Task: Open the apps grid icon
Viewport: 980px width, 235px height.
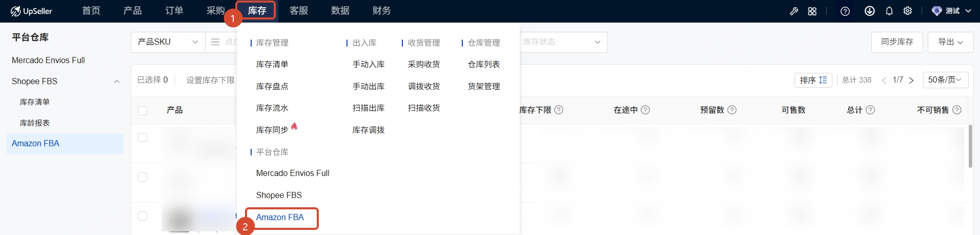Action: (812, 11)
